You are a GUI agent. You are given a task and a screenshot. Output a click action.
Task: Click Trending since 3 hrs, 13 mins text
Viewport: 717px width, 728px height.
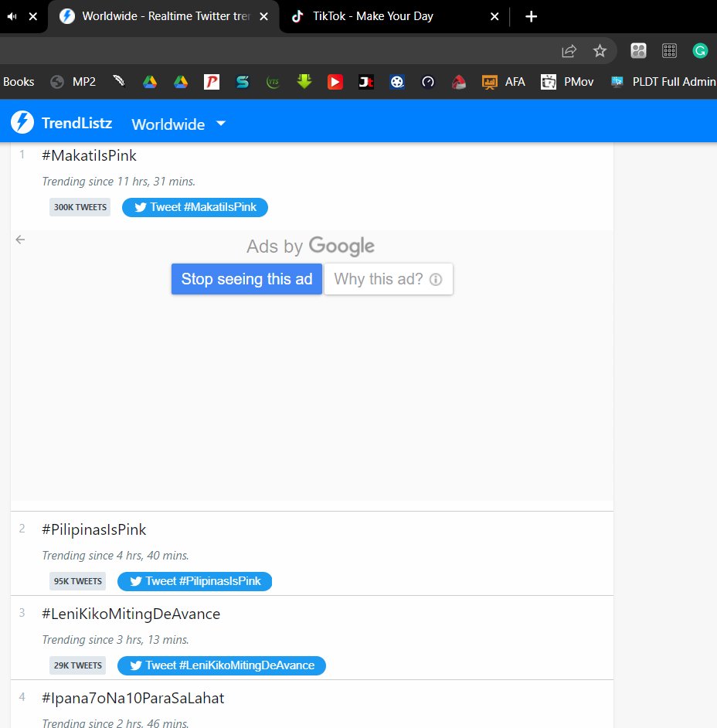[116, 640]
